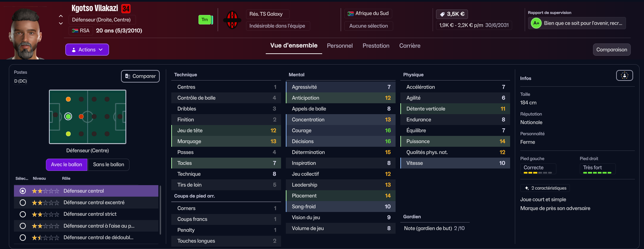The width and height of the screenshot is (644, 249).
Task: Click the Comparer button in Postes panel
Action: [140, 76]
